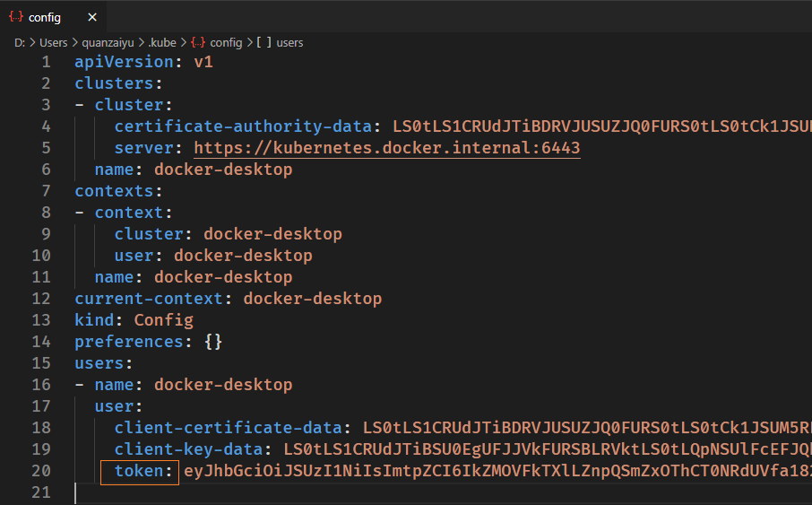812x505 pixels.
Task: Click the curly-brace icon in the breadcrumb
Action: coord(198,42)
